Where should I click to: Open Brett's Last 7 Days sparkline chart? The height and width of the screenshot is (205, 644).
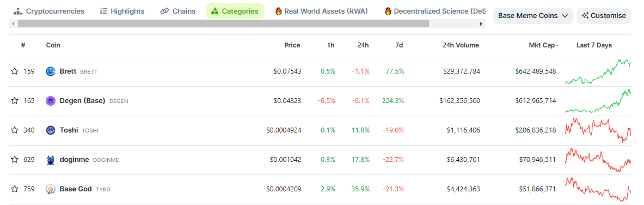598,71
